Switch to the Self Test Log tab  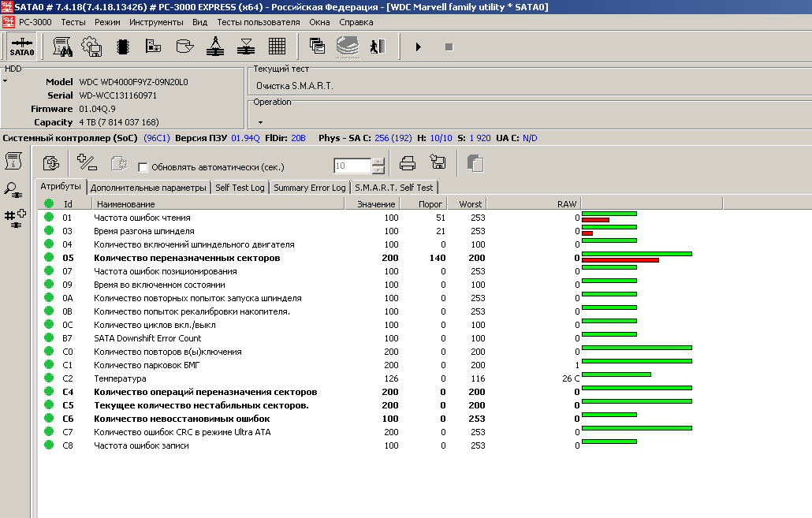point(240,188)
